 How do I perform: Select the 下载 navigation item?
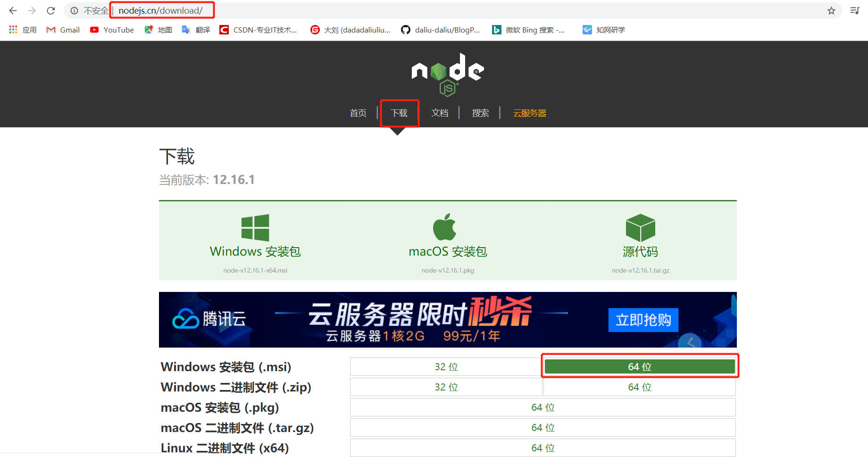click(399, 113)
